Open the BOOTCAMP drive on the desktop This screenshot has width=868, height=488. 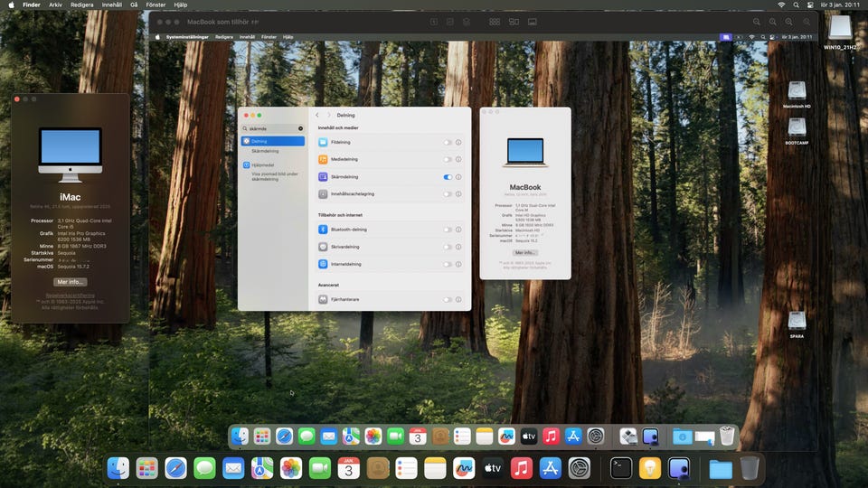pyautogui.click(x=796, y=128)
